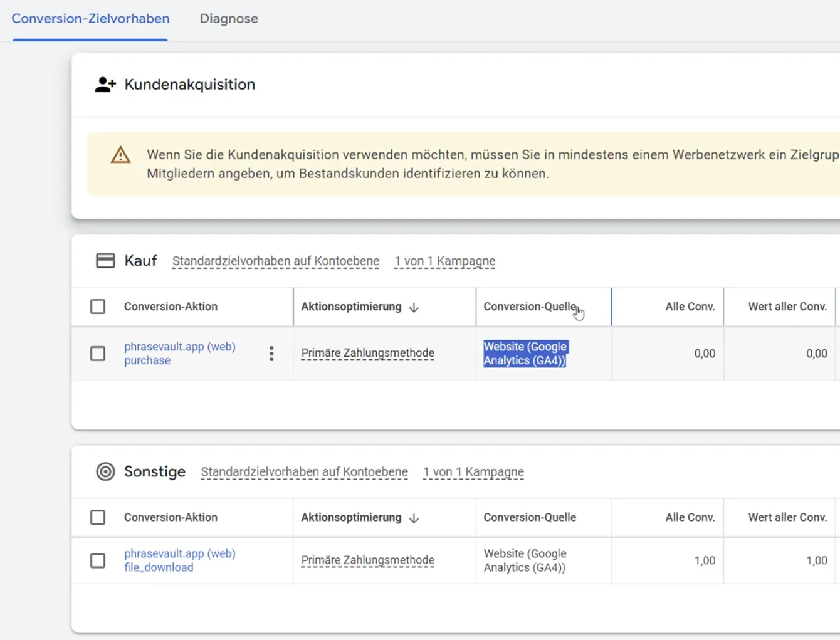Open the Diagnose tab
This screenshot has height=640, width=840.
(x=229, y=19)
